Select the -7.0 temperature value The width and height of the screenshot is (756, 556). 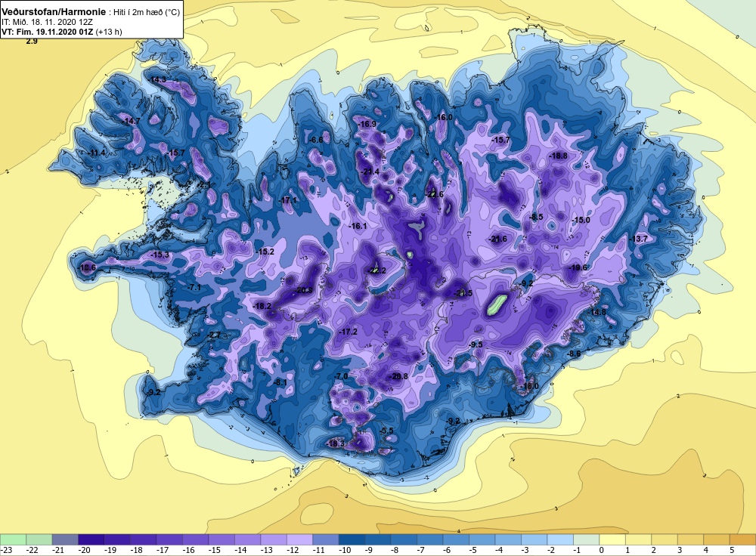point(341,376)
